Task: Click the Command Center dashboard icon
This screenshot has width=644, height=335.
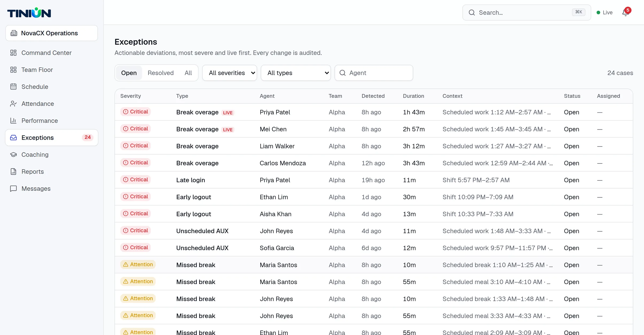Action: pos(13,53)
